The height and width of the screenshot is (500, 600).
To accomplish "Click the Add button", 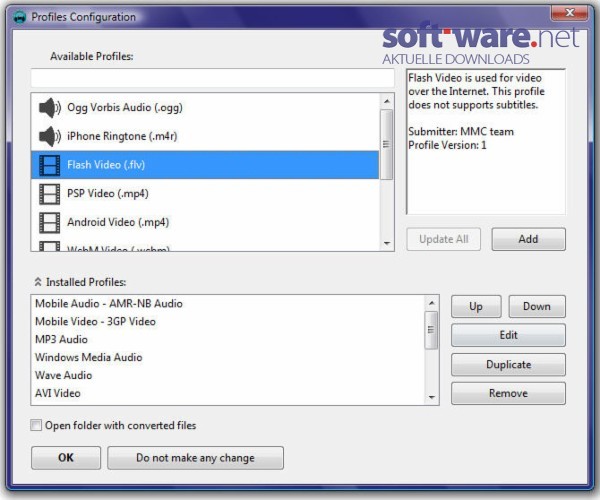I will tap(528, 239).
